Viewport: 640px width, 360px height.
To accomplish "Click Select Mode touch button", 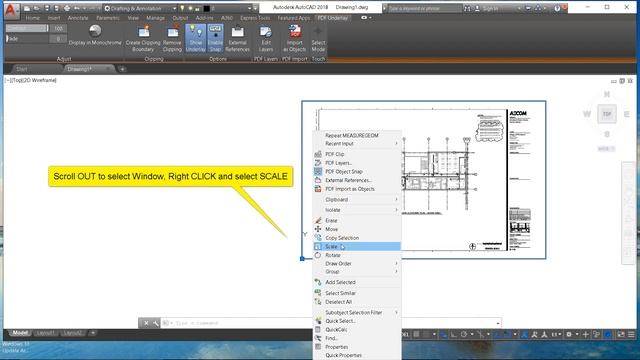I will [318, 38].
